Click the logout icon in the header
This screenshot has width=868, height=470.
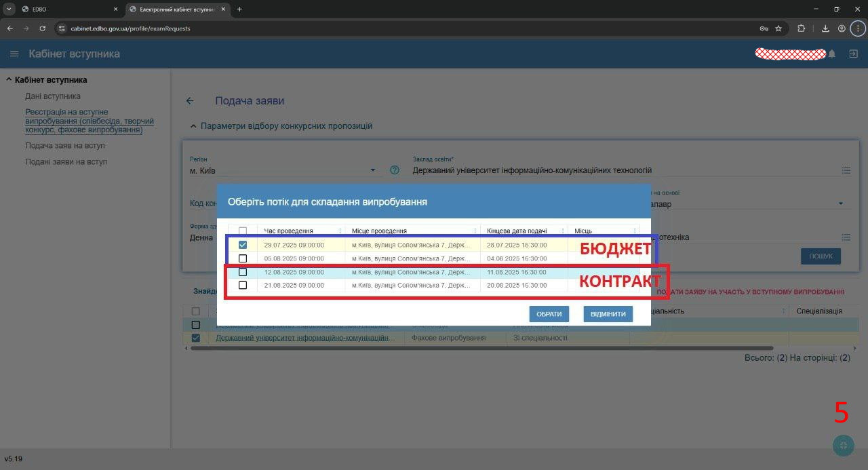[853, 54]
